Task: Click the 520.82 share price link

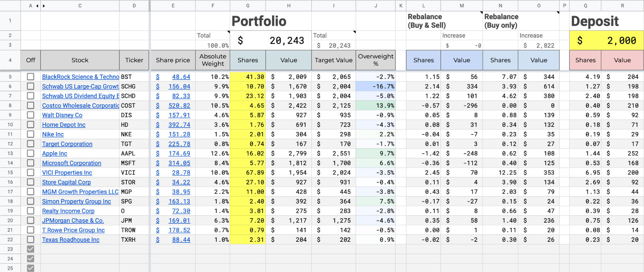Action: 179,105
